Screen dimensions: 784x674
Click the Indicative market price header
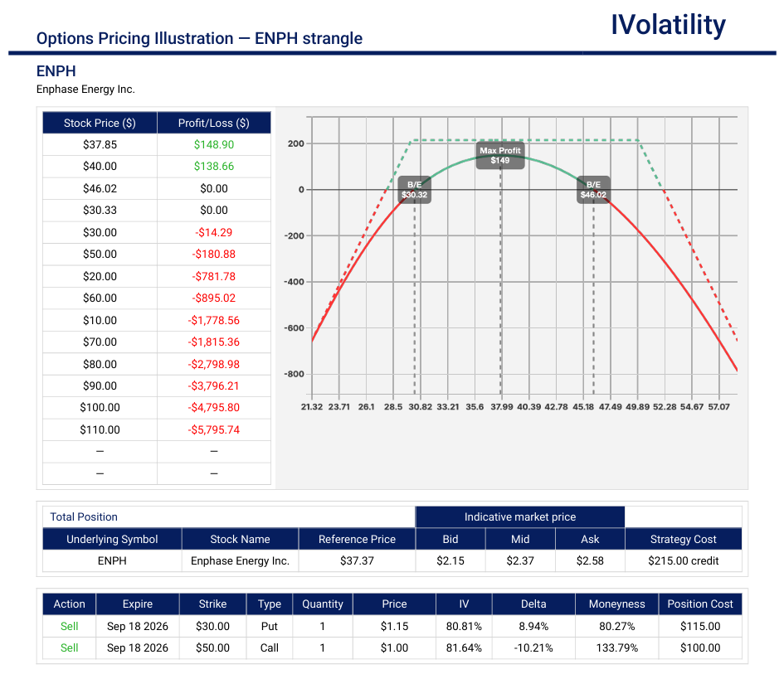click(x=520, y=517)
